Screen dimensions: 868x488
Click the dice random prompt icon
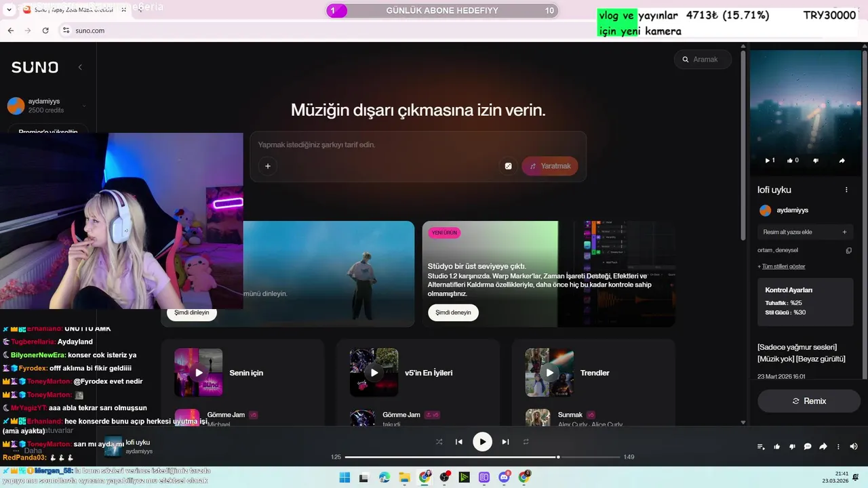(x=508, y=166)
